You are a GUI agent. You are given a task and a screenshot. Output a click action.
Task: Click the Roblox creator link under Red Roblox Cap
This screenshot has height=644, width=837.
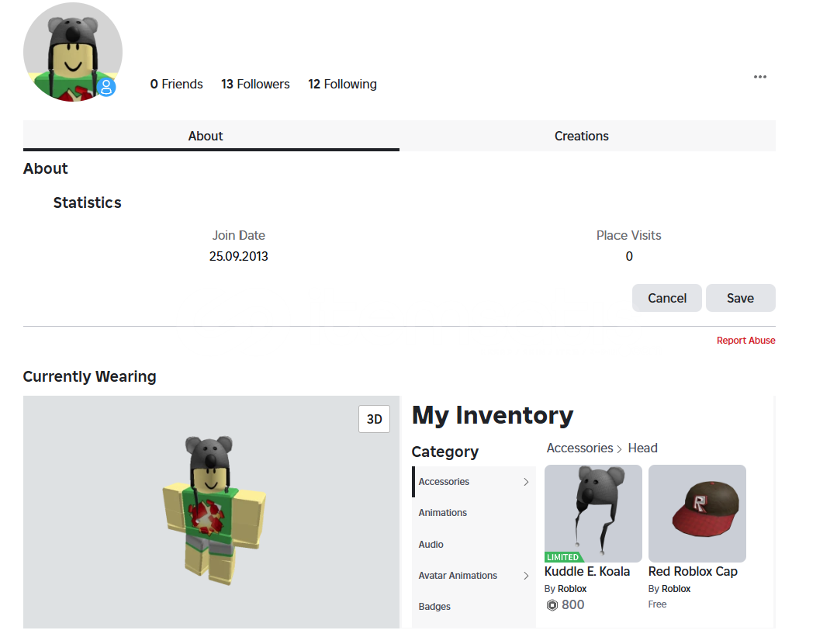click(676, 588)
